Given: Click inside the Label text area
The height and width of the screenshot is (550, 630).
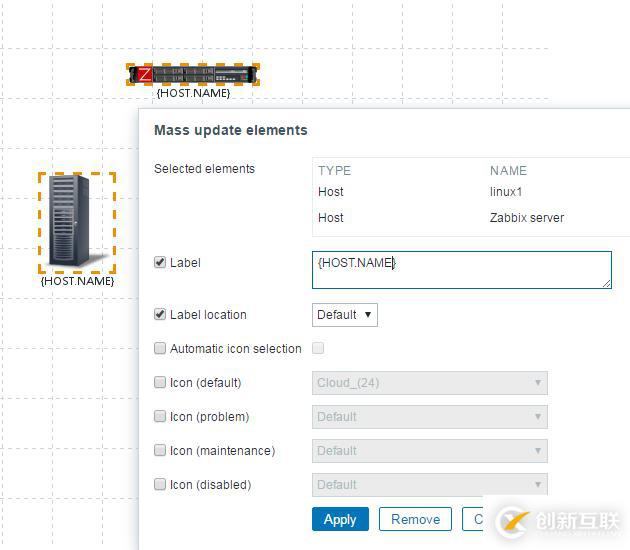Looking at the screenshot, I should click(462, 270).
